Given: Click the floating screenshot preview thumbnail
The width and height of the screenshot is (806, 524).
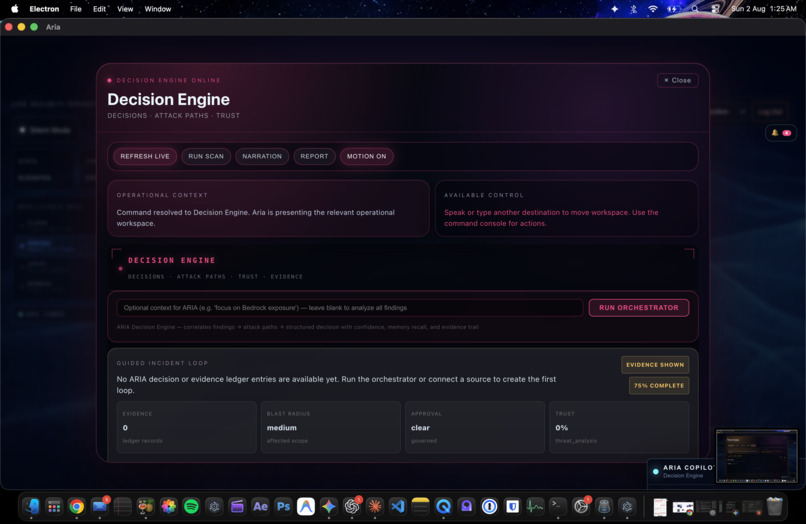Looking at the screenshot, I should [757, 456].
